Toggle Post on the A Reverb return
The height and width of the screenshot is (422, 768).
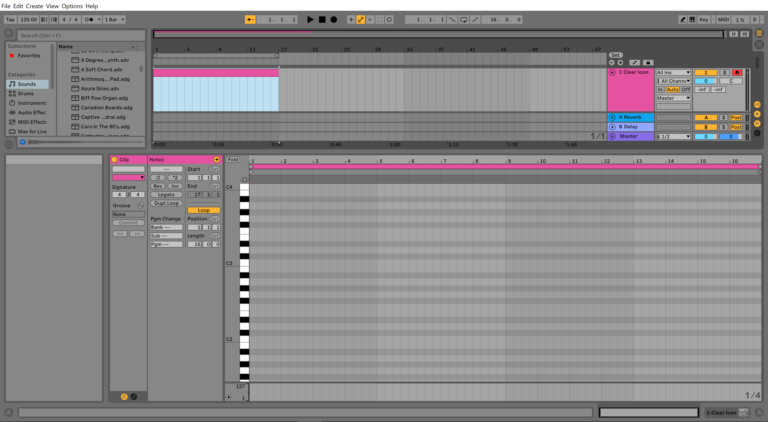click(x=736, y=117)
